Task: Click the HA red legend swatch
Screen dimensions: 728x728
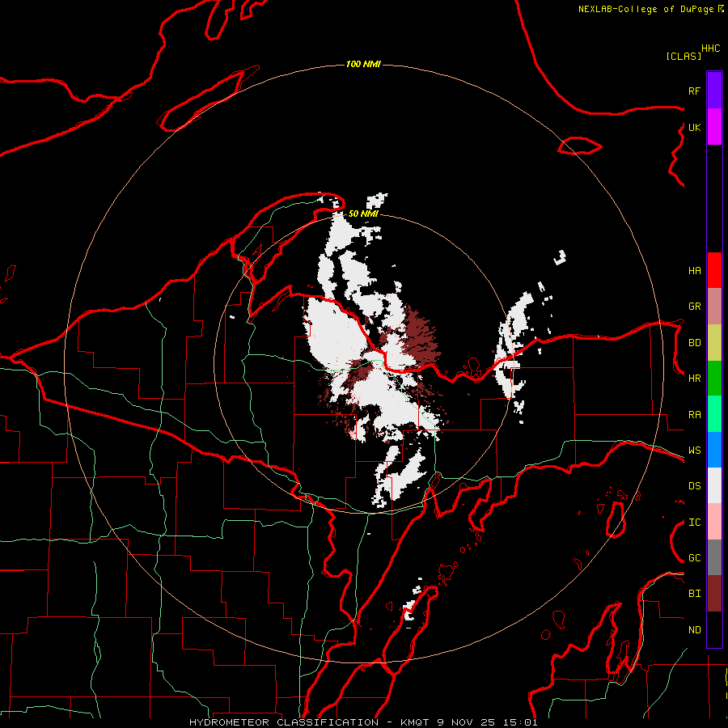Action: pos(714,270)
